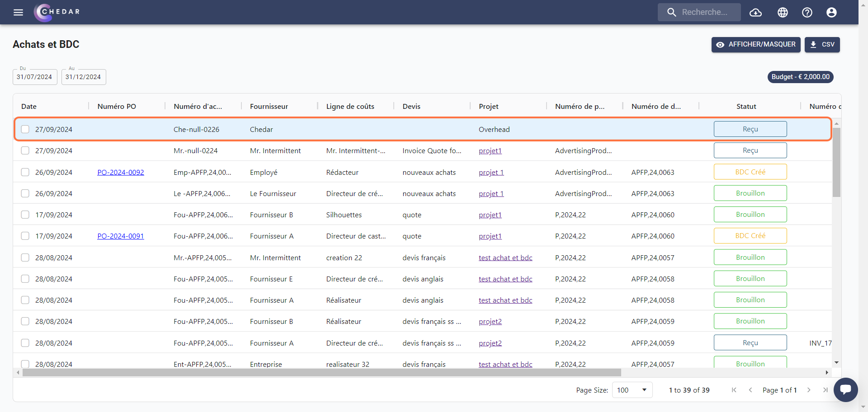This screenshot has height=412, width=868.
Task: Click the Entreprise supplier cell
Action: (266, 364)
